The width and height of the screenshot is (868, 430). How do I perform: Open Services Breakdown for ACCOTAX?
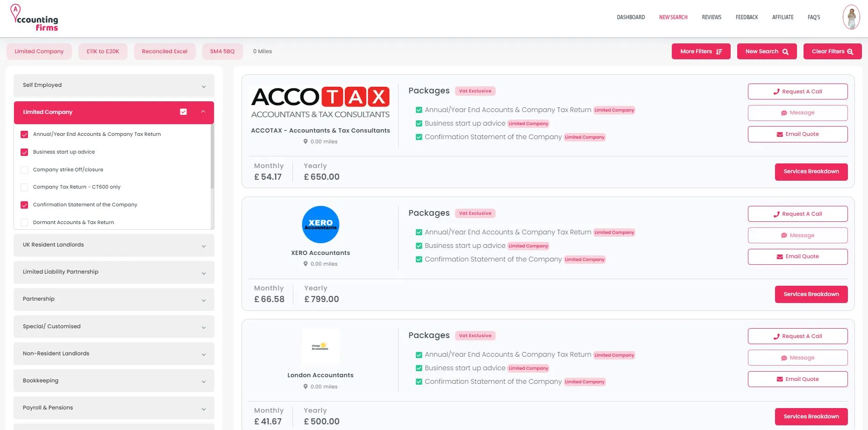point(811,172)
